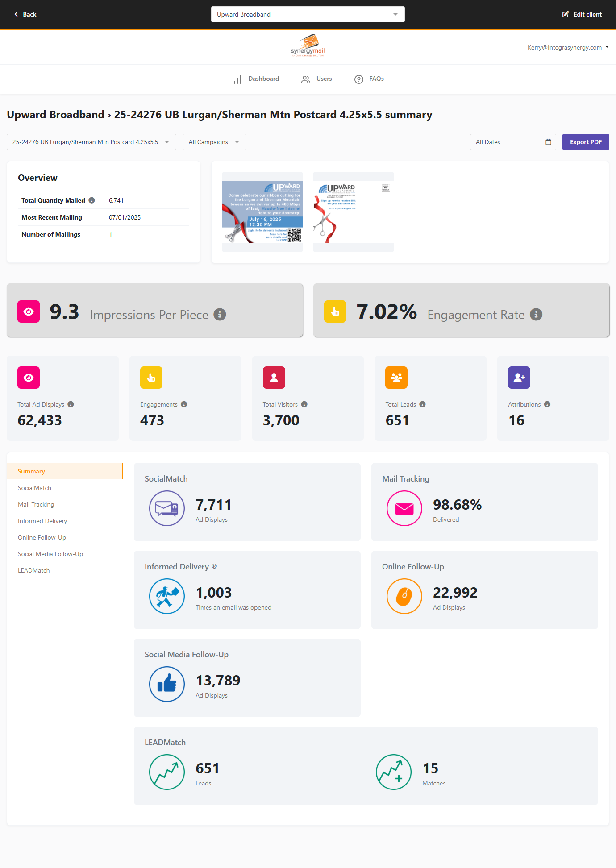Click the LEADMatch Leads chart icon
This screenshot has height=868, width=616.
[167, 772]
